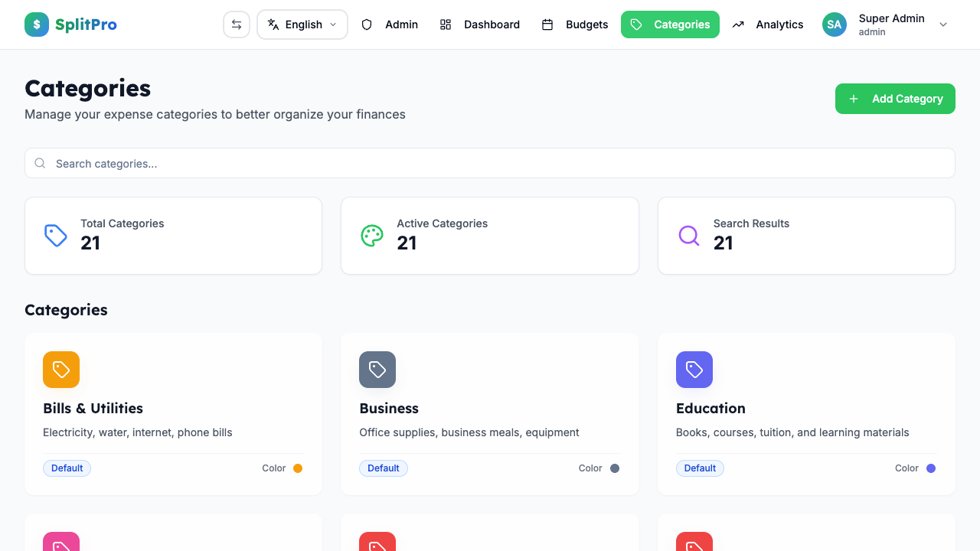980x551 pixels.
Task: Click the Analytics trend-line icon
Action: click(737, 24)
